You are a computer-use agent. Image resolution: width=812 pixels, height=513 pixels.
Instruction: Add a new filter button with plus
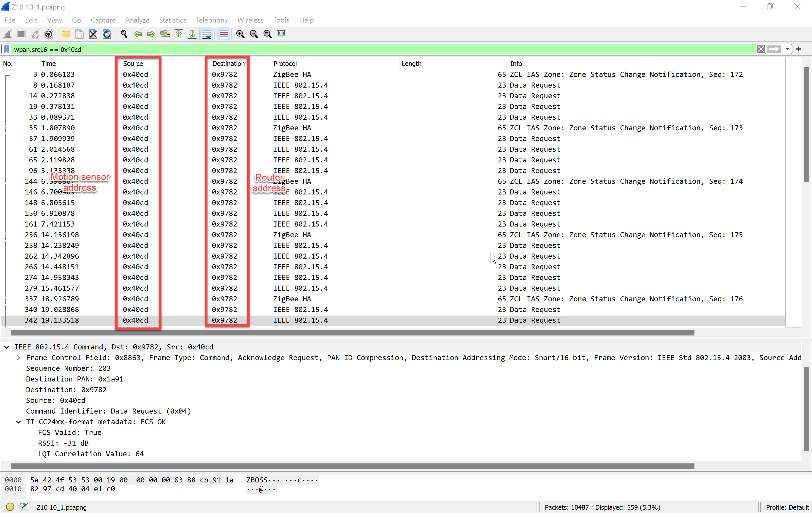799,49
